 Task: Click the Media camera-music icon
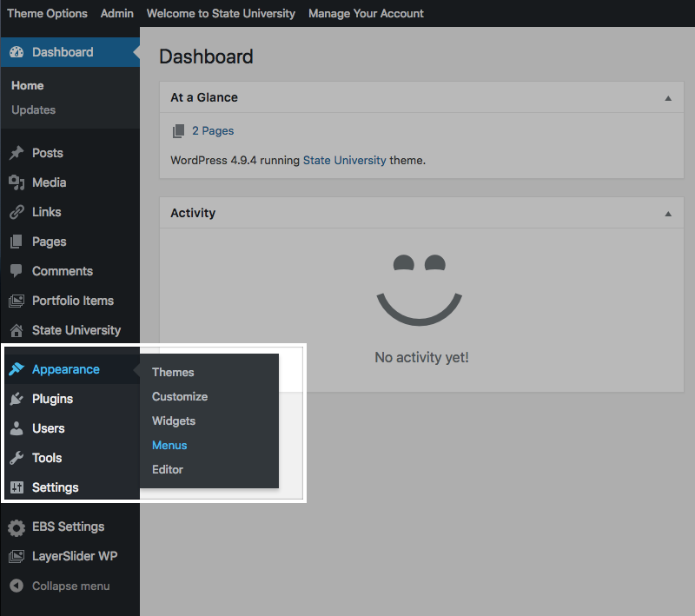[x=17, y=182]
